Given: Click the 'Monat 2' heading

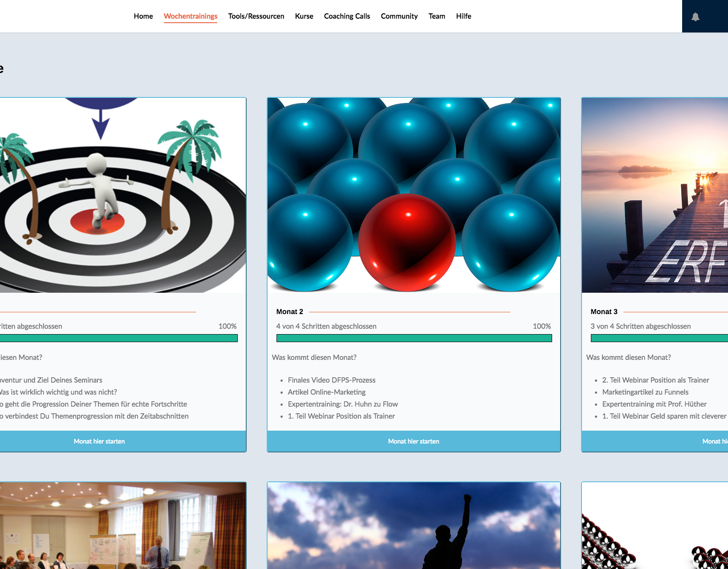Looking at the screenshot, I should click(289, 311).
